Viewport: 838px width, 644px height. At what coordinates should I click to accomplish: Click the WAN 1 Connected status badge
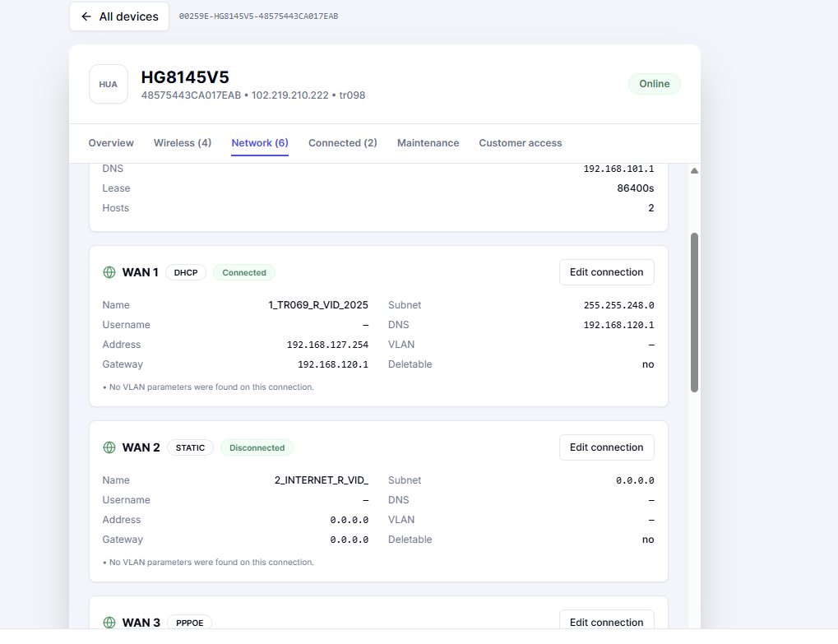tap(244, 272)
